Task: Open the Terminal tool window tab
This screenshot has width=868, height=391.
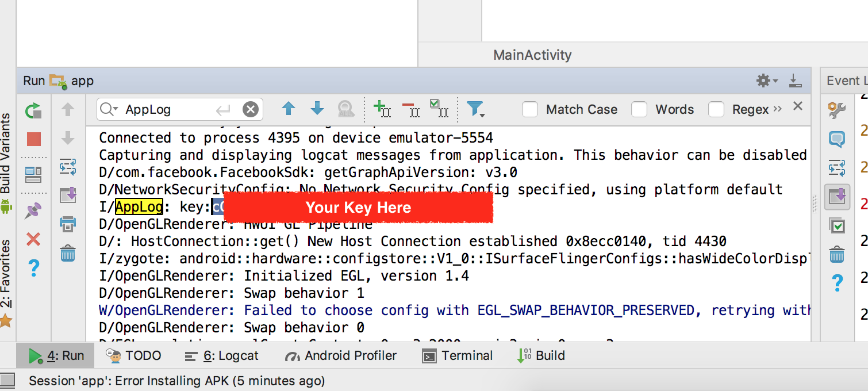Action: coord(458,356)
